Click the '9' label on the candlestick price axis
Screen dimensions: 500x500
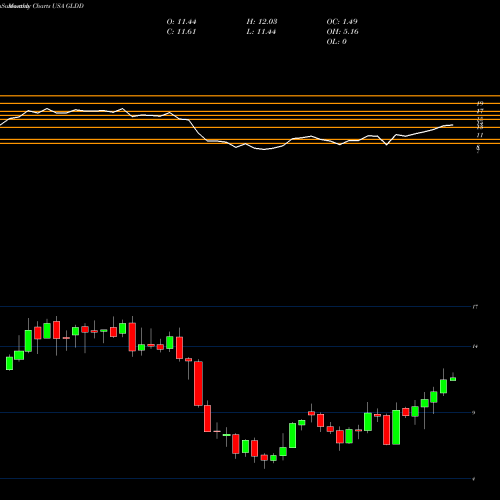474,413
